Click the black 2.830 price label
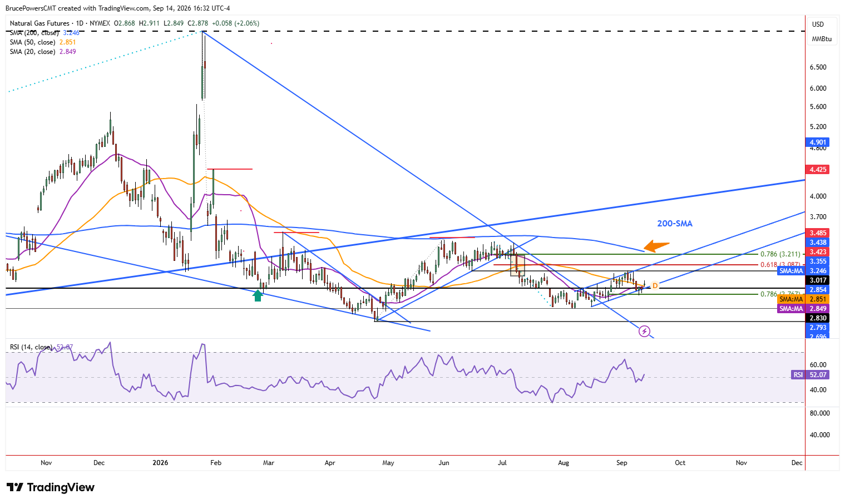845x504 pixels. point(818,318)
